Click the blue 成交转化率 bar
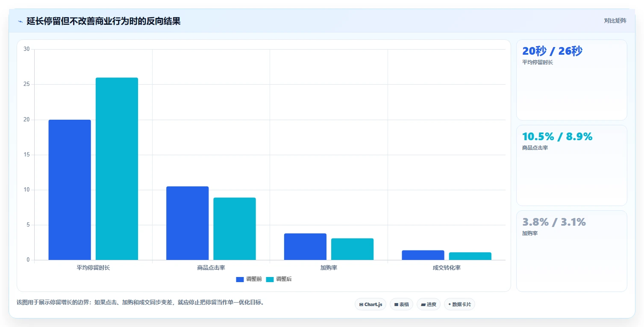Viewport: 644px width, 327px height. [423, 255]
